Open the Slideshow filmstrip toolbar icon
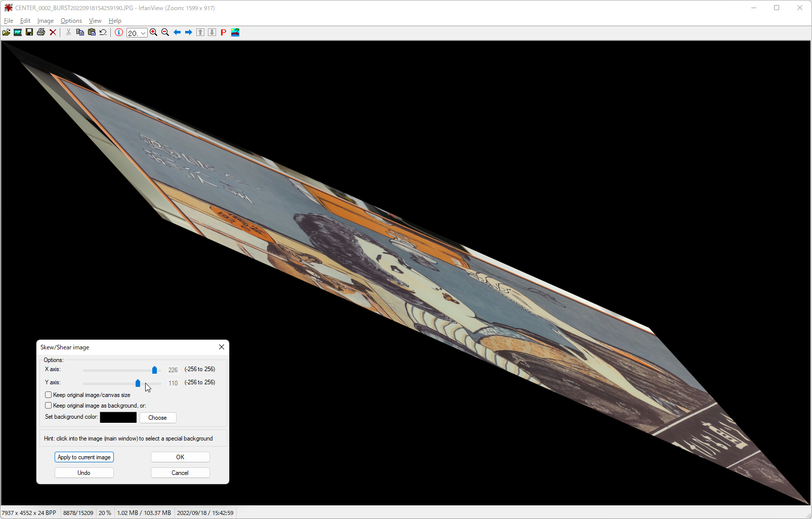This screenshot has width=812, height=519. pyautogui.click(x=18, y=32)
